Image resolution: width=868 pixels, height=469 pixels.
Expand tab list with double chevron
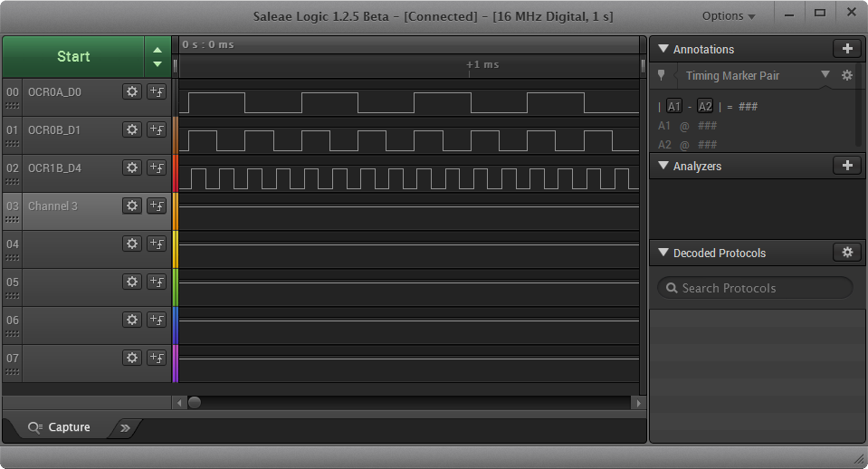pyautogui.click(x=125, y=427)
